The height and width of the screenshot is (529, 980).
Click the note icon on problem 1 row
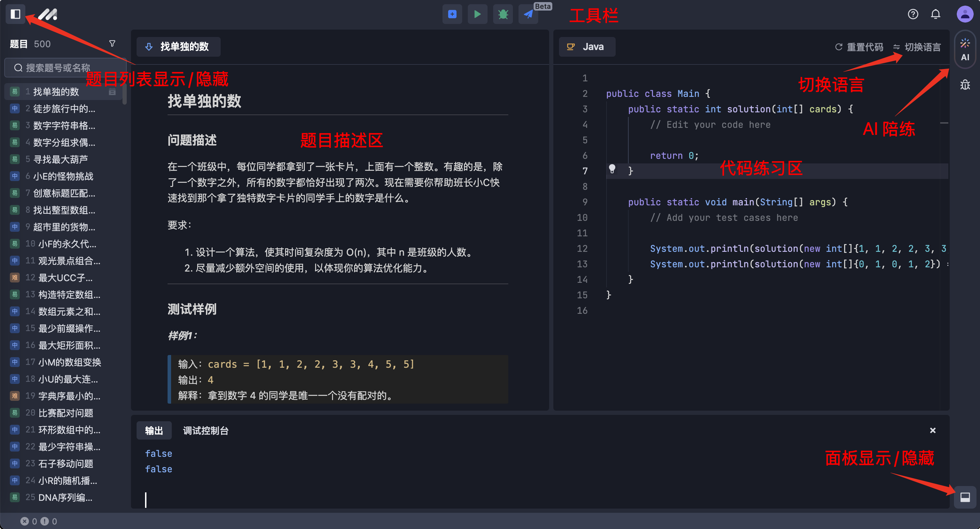click(112, 92)
